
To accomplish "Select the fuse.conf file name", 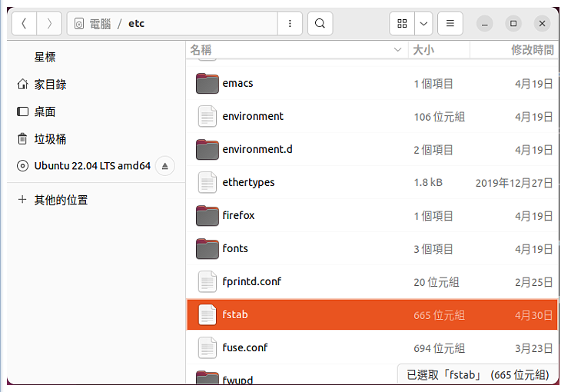I will (x=244, y=347).
